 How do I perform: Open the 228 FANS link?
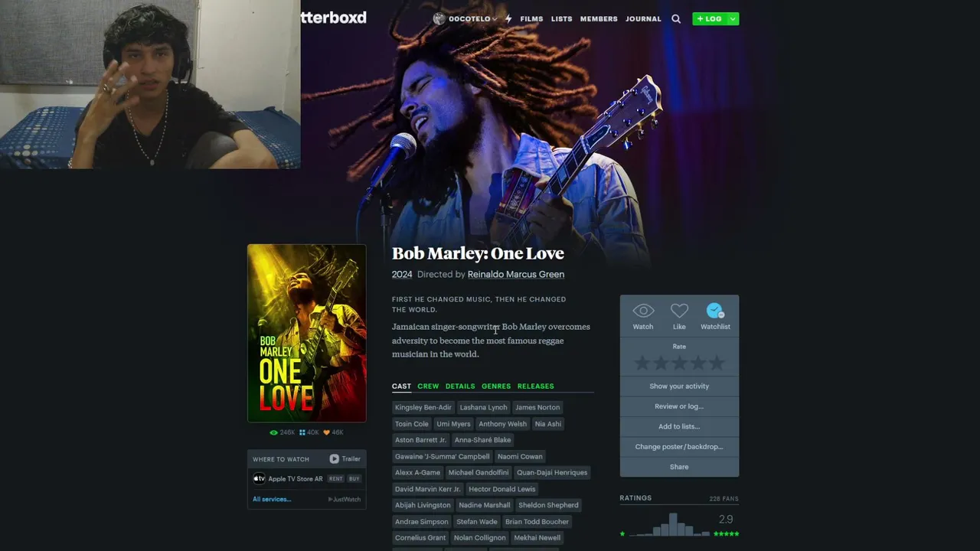[x=724, y=499]
